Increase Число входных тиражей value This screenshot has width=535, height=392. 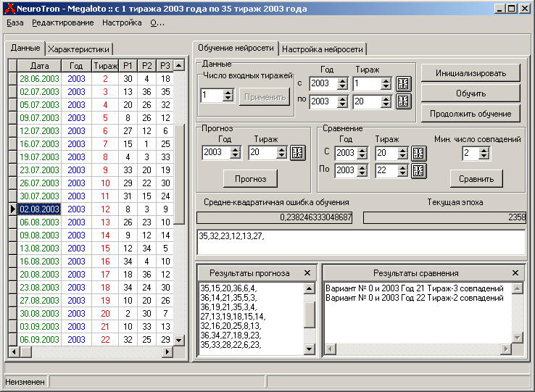pyautogui.click(x=228, y=92)
